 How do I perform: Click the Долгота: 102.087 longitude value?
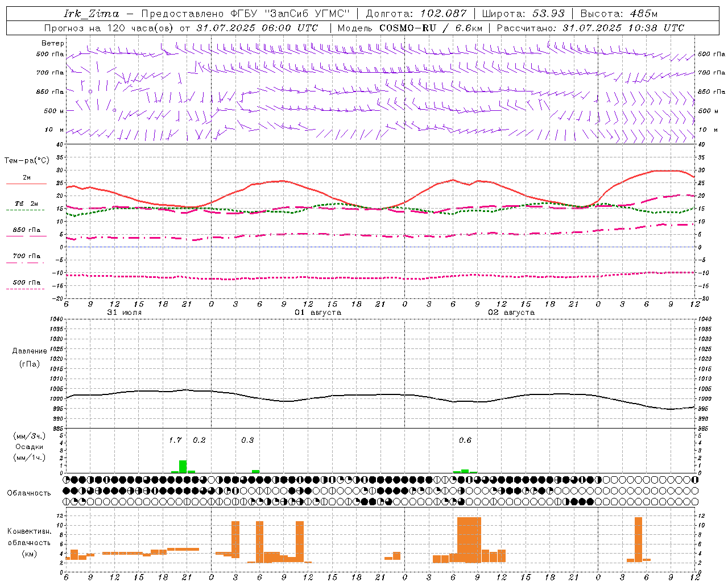pyautogui.click(x=416, y=14)
